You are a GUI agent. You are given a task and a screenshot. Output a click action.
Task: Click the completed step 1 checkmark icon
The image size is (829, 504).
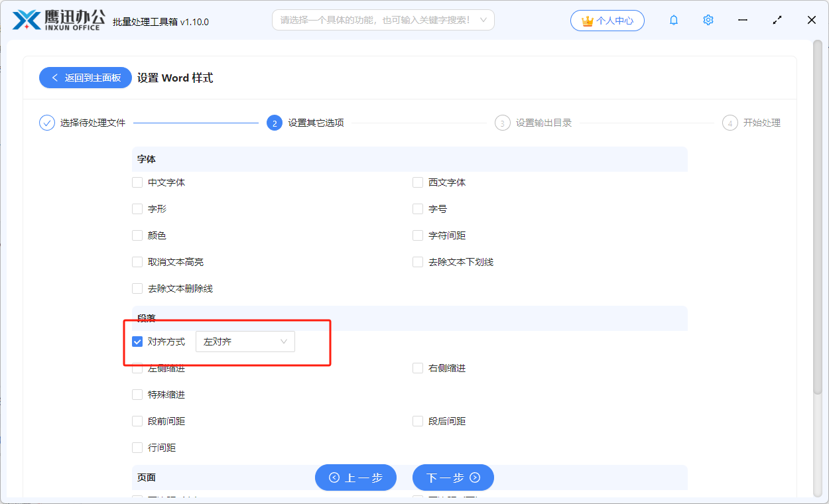click(47, 123)
